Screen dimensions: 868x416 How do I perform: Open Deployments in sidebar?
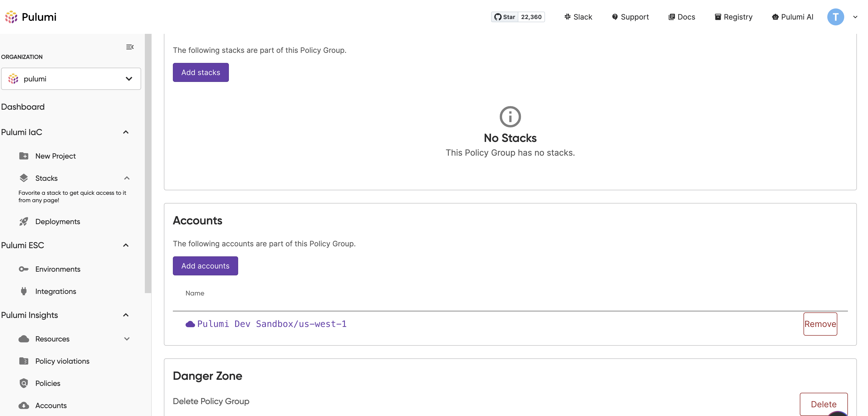click(x=58, y=222)
